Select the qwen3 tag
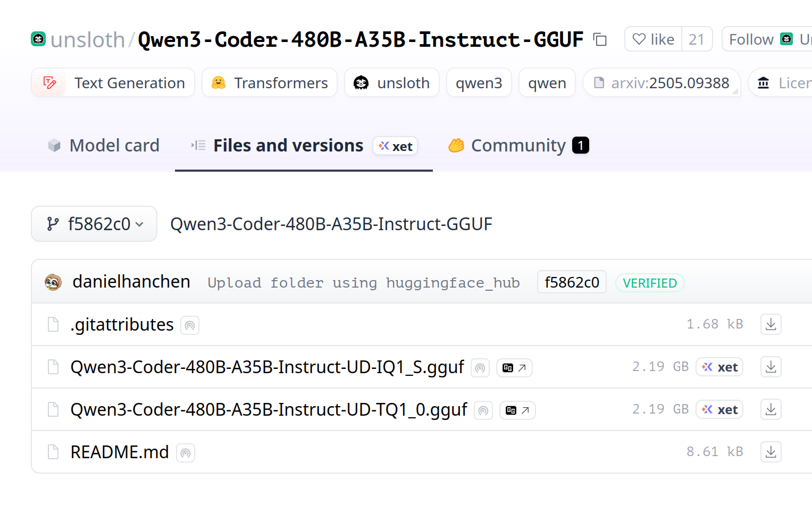The width and height of the screenshot is (812, 522). pos(479,83)
